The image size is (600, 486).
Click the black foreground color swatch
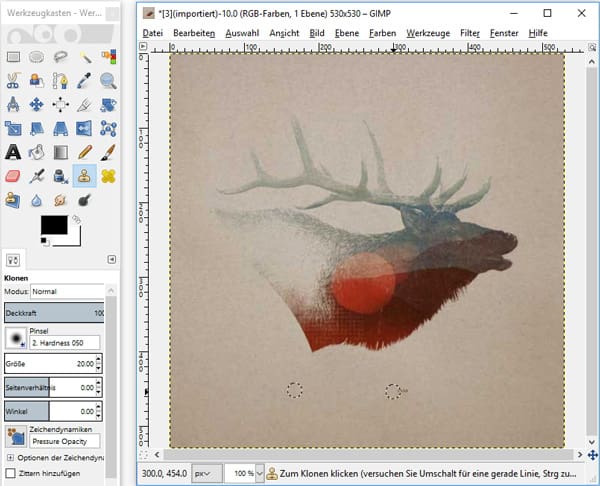click(x=54, y=226)
